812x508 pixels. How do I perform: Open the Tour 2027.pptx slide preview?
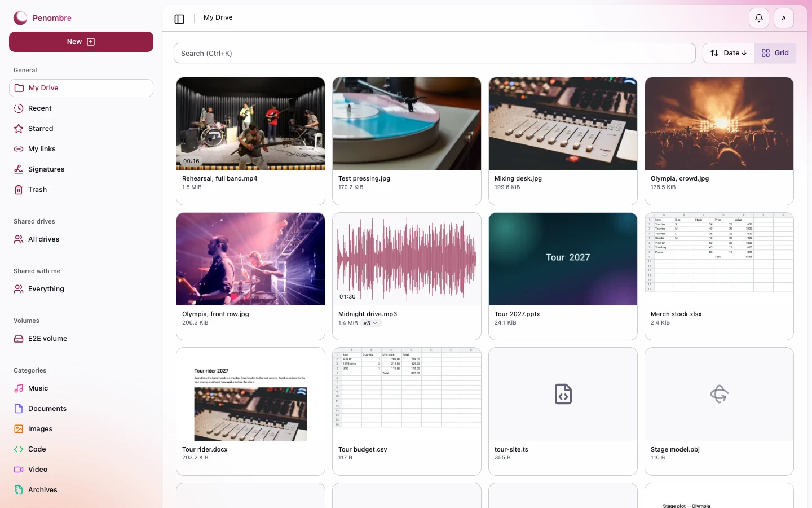[x=563, y=259]
